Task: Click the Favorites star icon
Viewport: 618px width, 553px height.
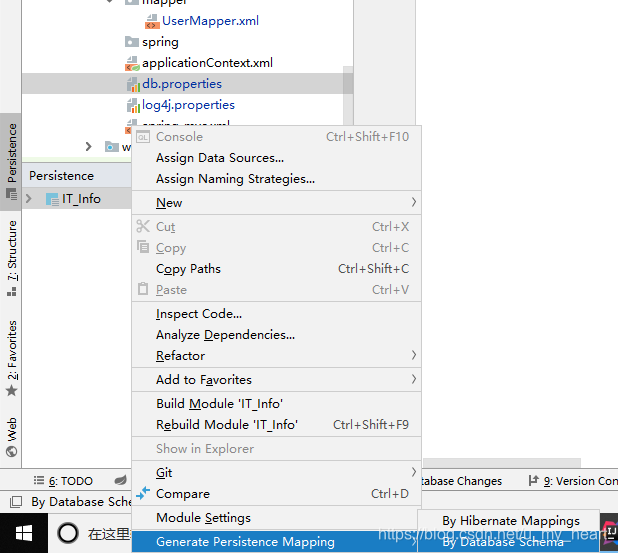Action: (x=11, y=391)
